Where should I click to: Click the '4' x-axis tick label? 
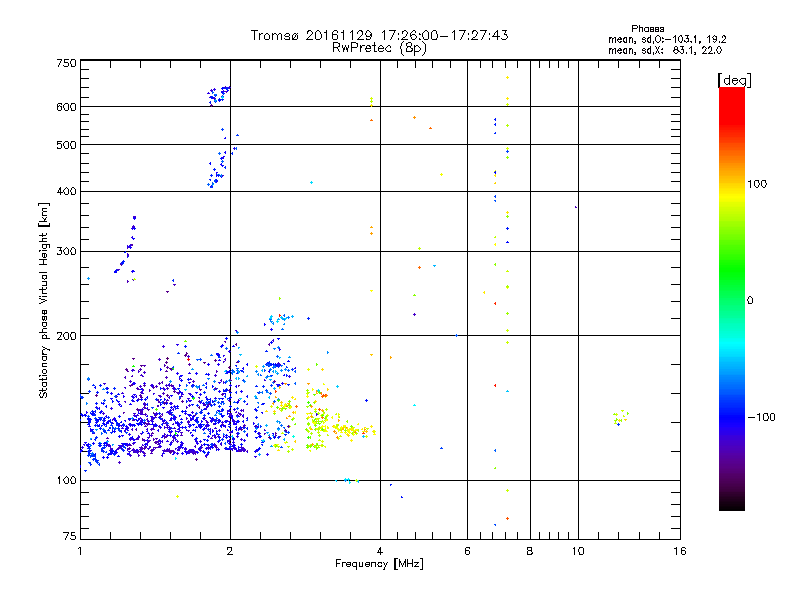click(x=380, y=551)
